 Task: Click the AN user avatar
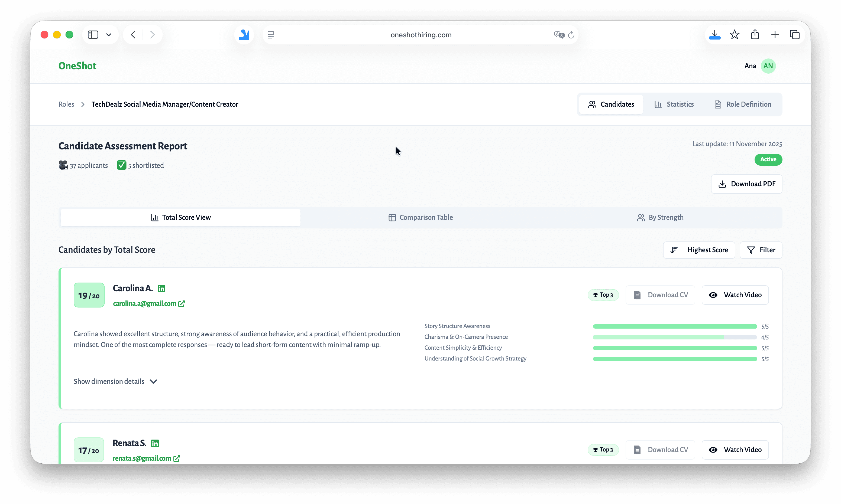[x=768, y=66]
